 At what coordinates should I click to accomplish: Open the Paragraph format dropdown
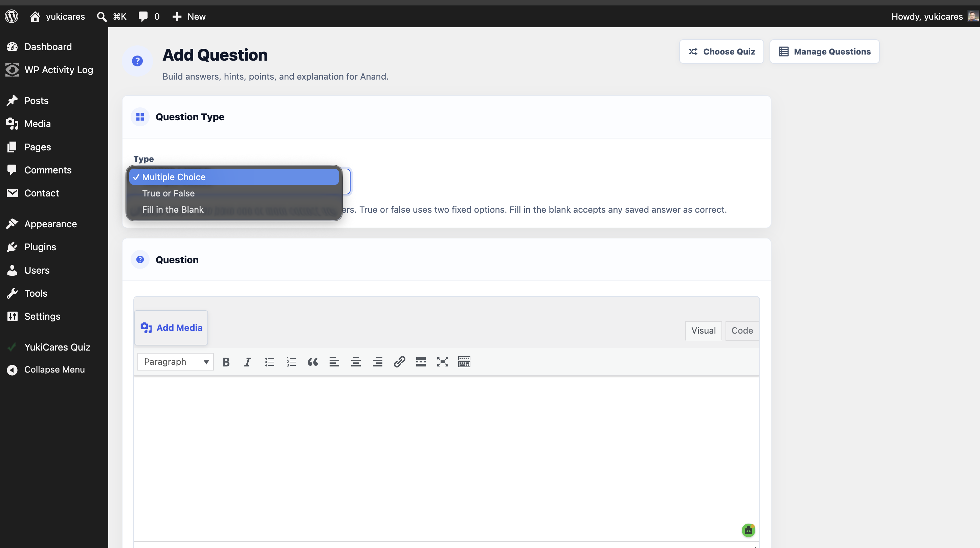click(175, 362)
